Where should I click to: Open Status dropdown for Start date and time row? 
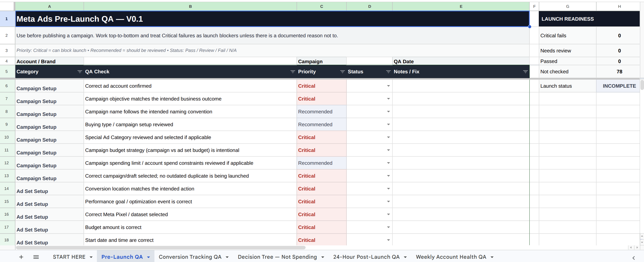pyautogui.click(x=388, y=240)
